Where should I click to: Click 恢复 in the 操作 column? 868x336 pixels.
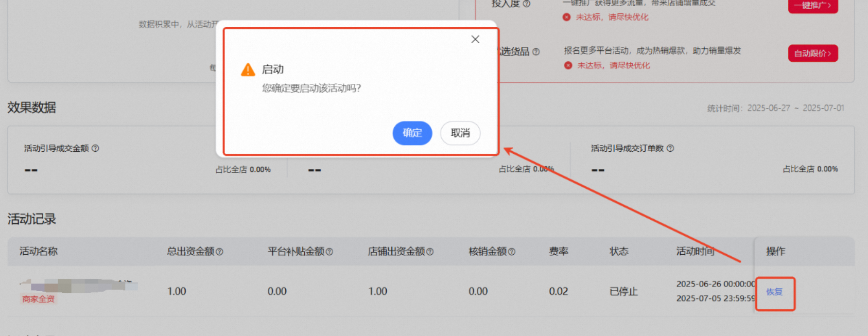point(774,292)
